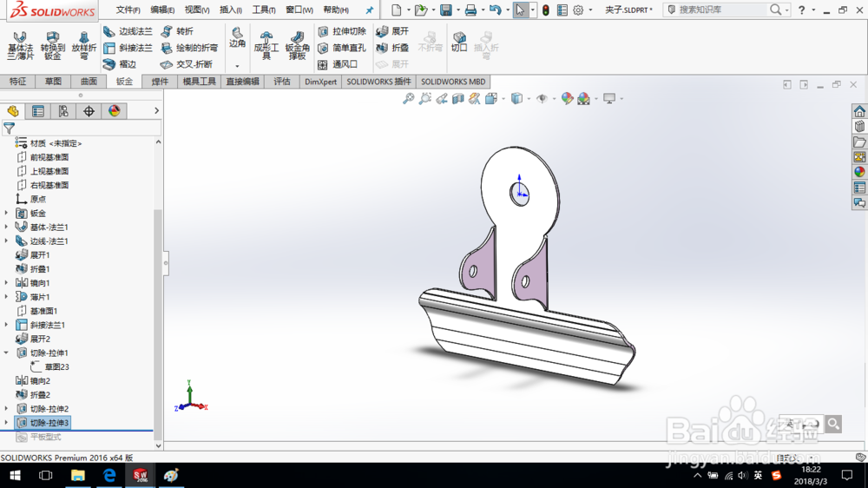Viewport: 868px width, 488px height.
Task: Switch to the 草图 tab
Action: point(53,82)
